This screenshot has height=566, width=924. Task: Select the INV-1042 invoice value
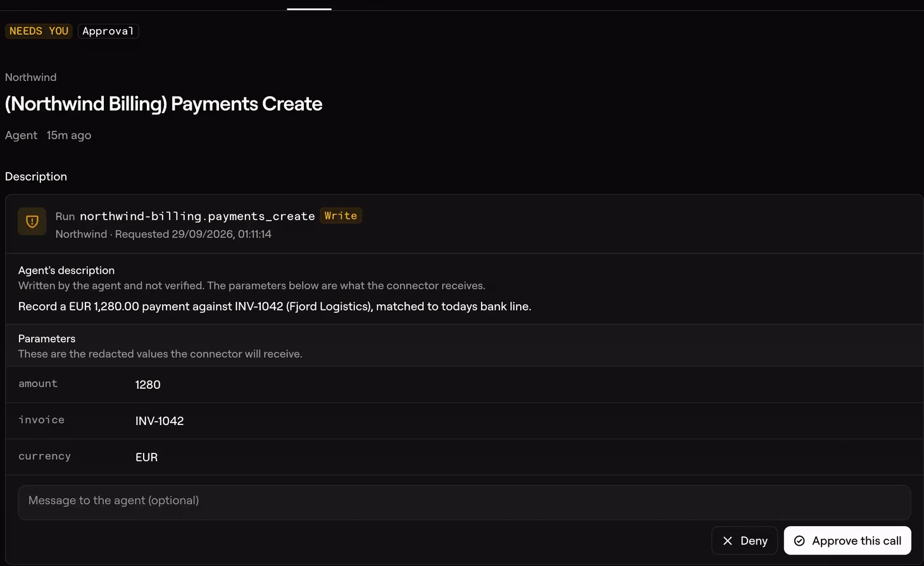[159, 421]
